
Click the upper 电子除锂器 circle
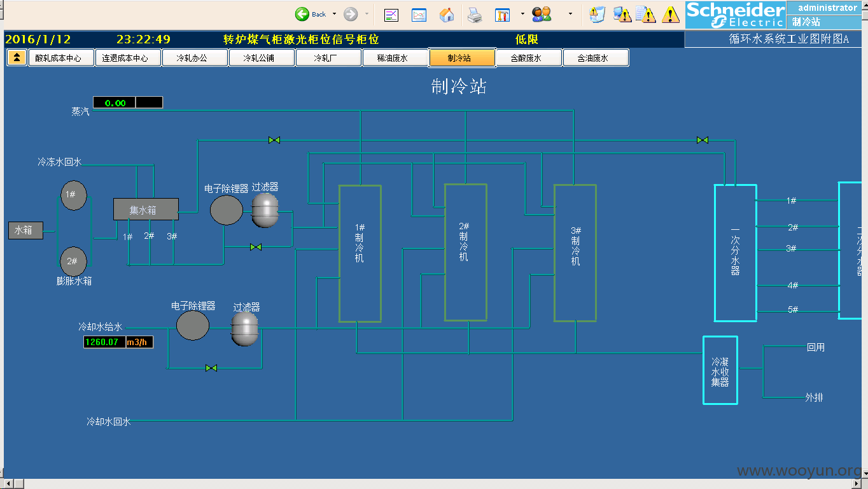point(227,210)
